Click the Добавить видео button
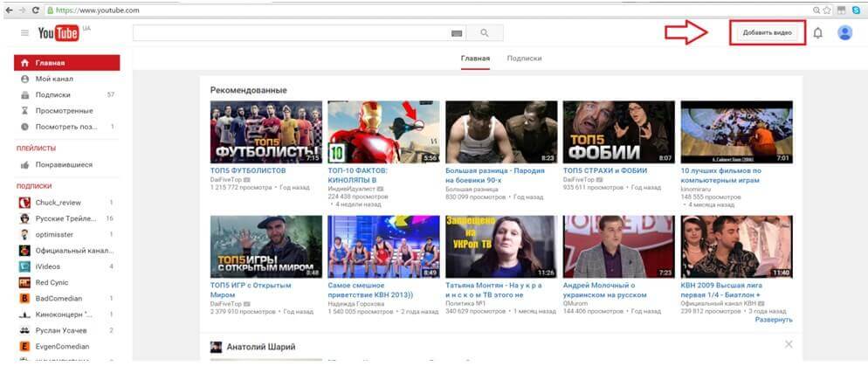Image resolution: width=868 pixels, height=373 pixels. click(x=767, y=33)
